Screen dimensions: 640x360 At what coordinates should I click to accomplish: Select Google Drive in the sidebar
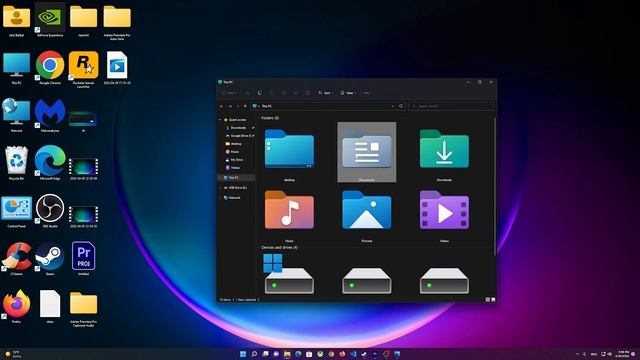coord(239,136)
